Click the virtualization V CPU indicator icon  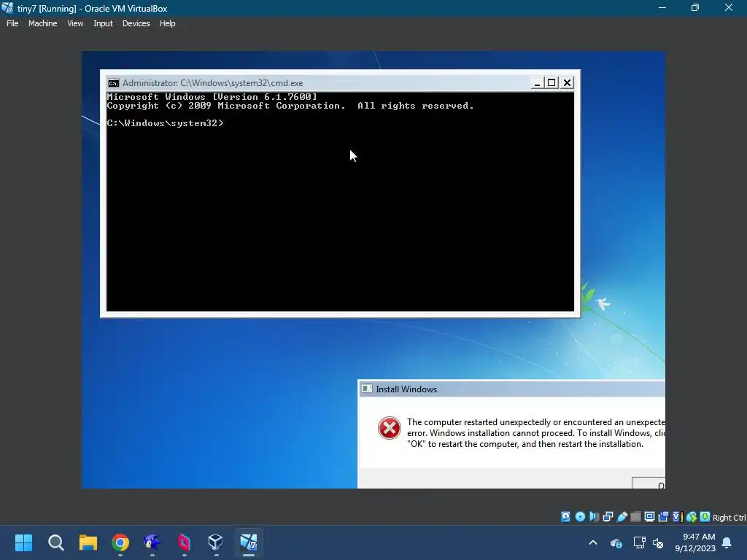pos(677,517)
